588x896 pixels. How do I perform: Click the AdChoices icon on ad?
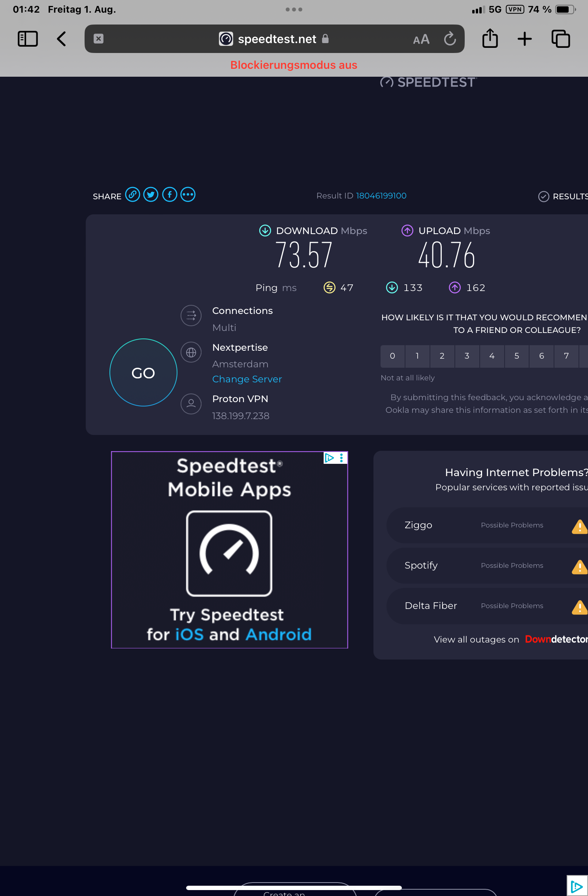point(329,458)
